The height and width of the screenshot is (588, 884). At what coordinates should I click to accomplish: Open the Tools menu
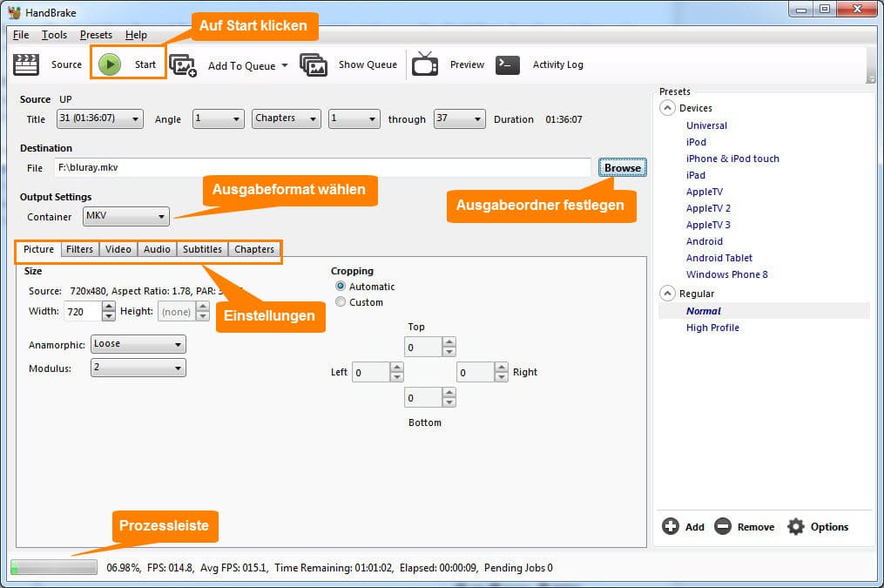click(54, 35)
